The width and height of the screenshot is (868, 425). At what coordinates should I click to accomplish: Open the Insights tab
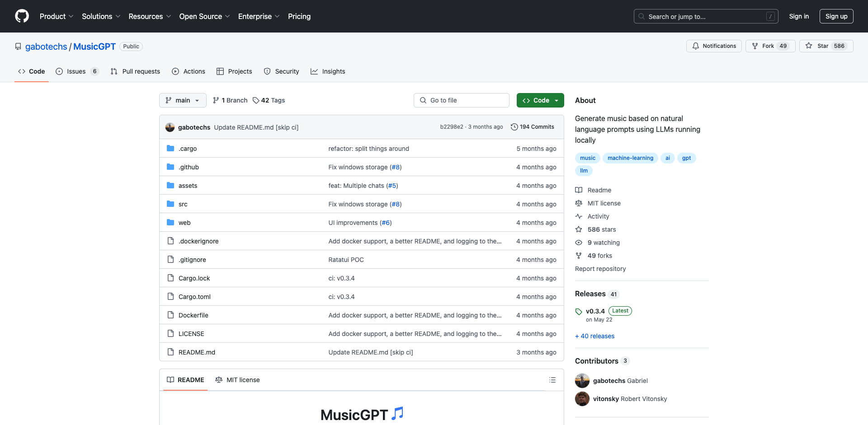click(x=328, y=71)
